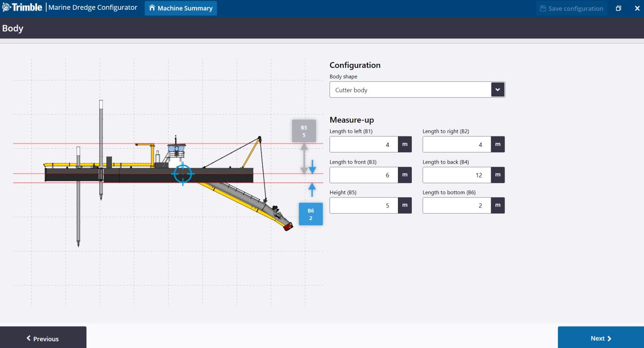The width and height of the screenshot is (644, 348).
Task: Click the red cutter head on the dredge ladder
Action: coord(288,226)
